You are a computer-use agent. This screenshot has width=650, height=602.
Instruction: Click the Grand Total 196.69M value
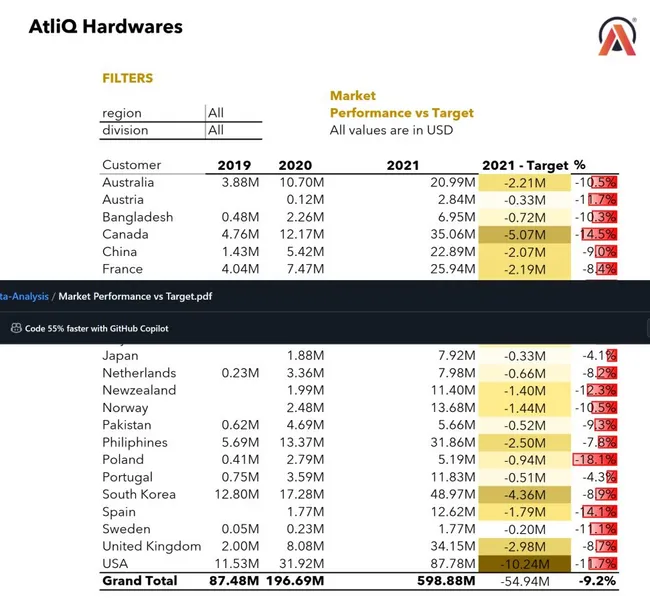295,581
